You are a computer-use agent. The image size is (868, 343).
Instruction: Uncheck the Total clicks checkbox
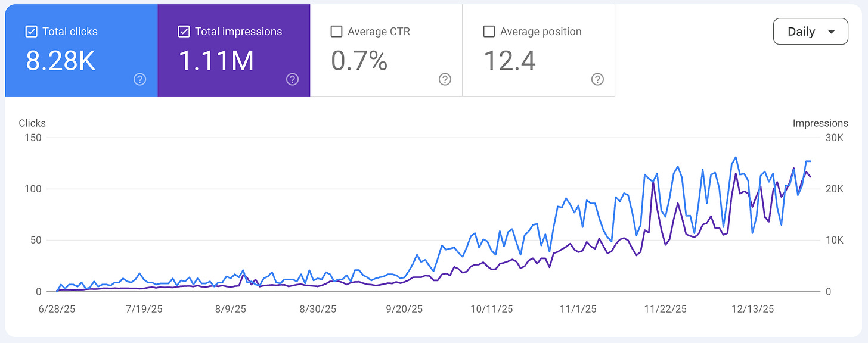tap(31, 31)
